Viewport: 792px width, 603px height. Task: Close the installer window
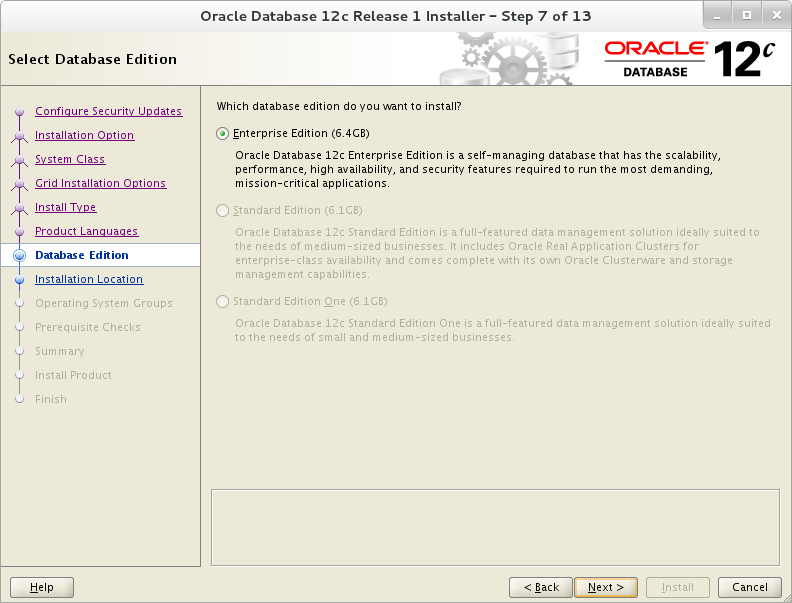(777, 16)
